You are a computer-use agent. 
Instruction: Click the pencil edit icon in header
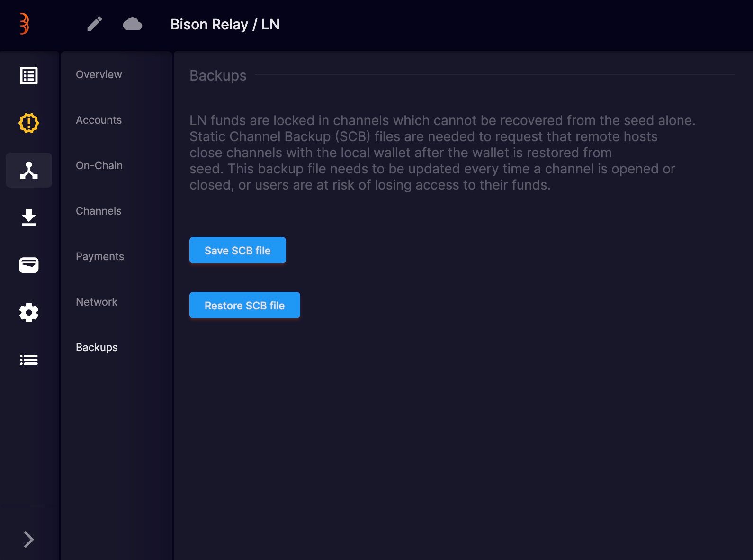[95, 24]
